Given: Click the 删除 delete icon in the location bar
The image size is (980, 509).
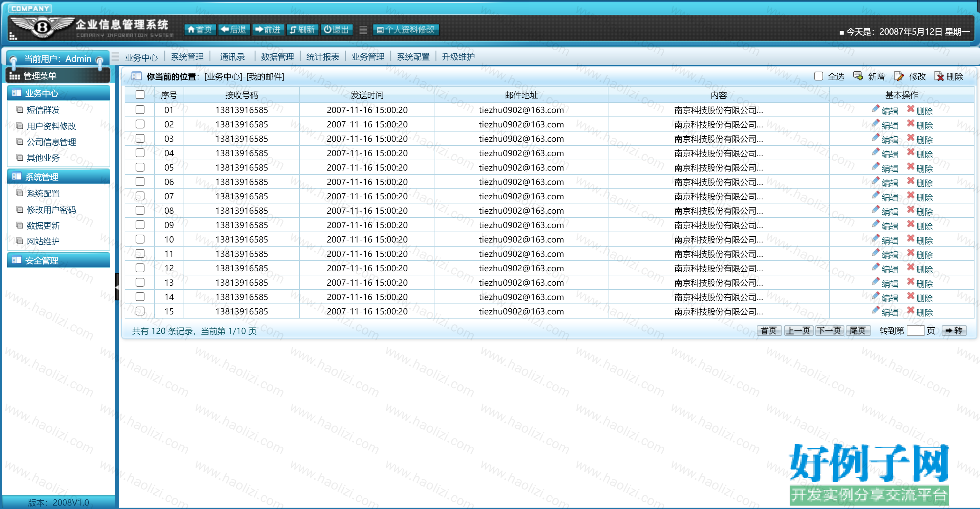Looking at the screenshot, I should pyautogui.click(x=939, y=76).
